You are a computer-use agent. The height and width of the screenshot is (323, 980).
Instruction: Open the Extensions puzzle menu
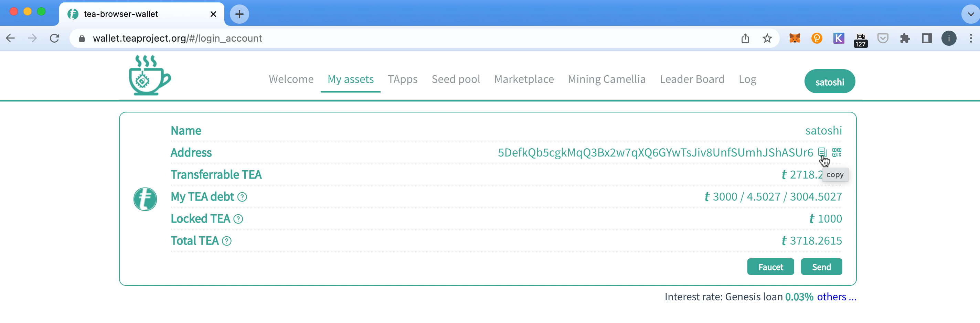905,39
